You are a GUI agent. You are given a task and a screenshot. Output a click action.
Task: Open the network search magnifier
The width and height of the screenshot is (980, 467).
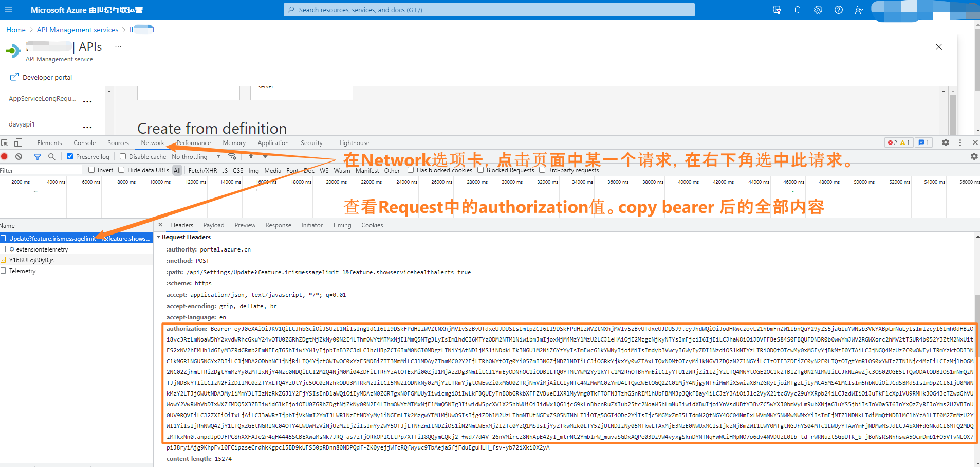(x=51, y=156)
